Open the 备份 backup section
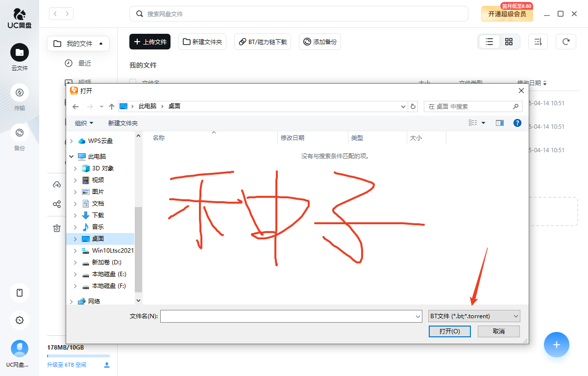 click(20, 137)
